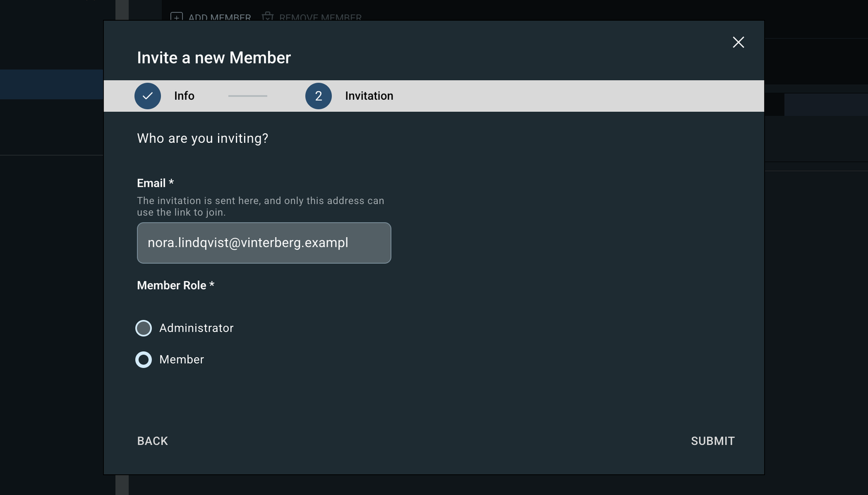Click the Email input field
Viewport: 868px width, 495px height.
pos(264,243)
